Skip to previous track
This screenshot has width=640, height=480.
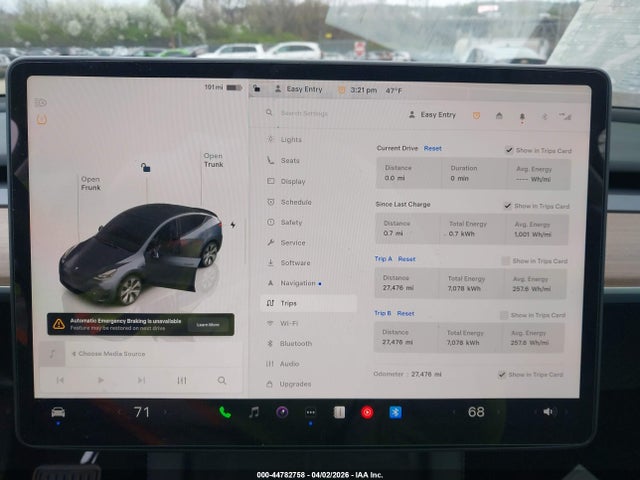tap(60, 380)
